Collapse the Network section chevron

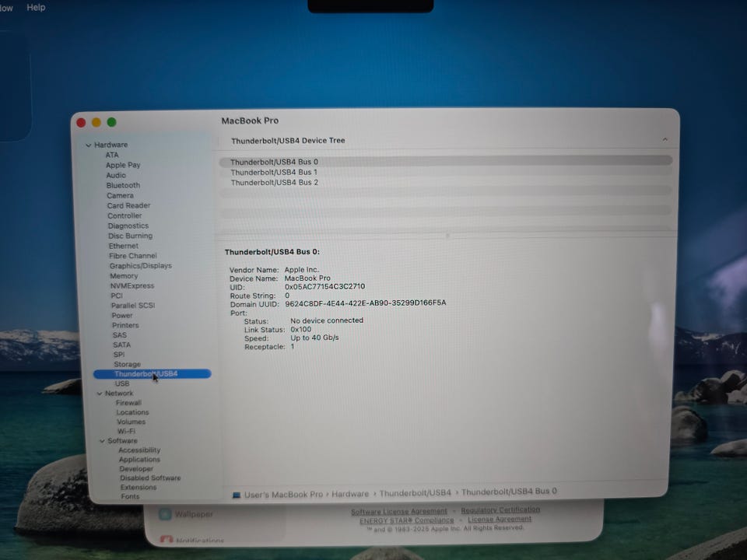pyautogui.click(x=100, y=394)
